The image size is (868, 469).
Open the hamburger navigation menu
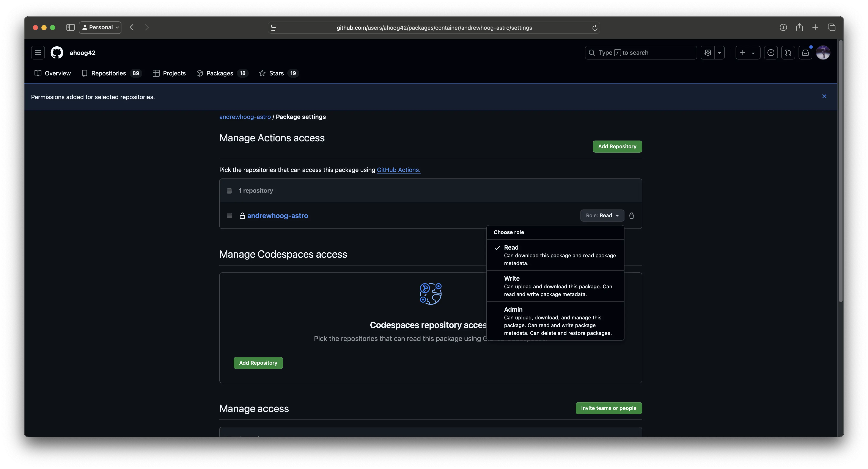point(38,53)
